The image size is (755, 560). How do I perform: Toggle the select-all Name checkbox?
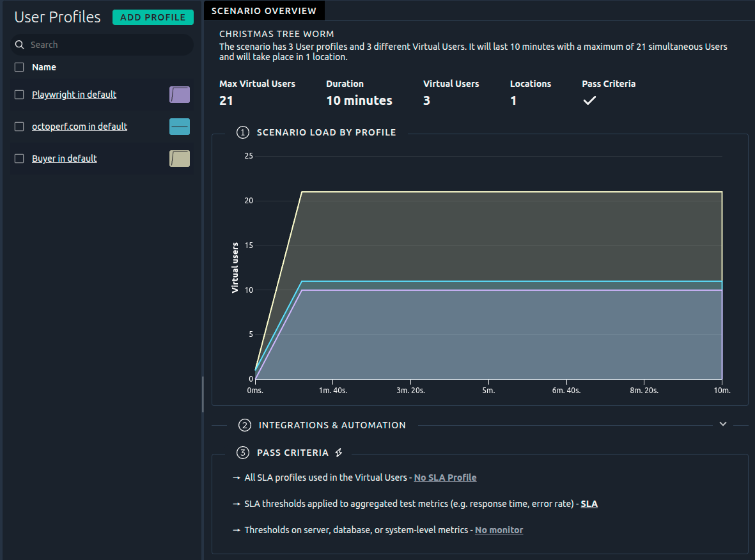pos(19,67)
